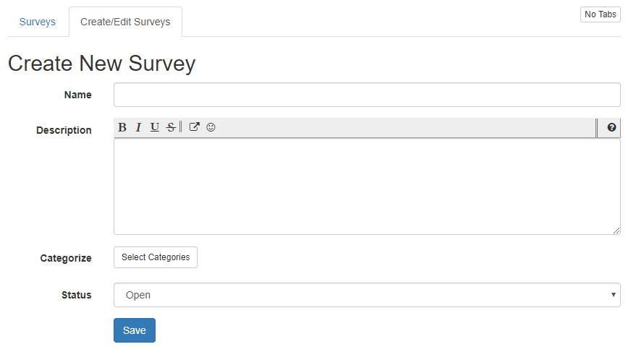Apply strikethrough formatting icon
The image size is (644, 352).
click(171, 128)
